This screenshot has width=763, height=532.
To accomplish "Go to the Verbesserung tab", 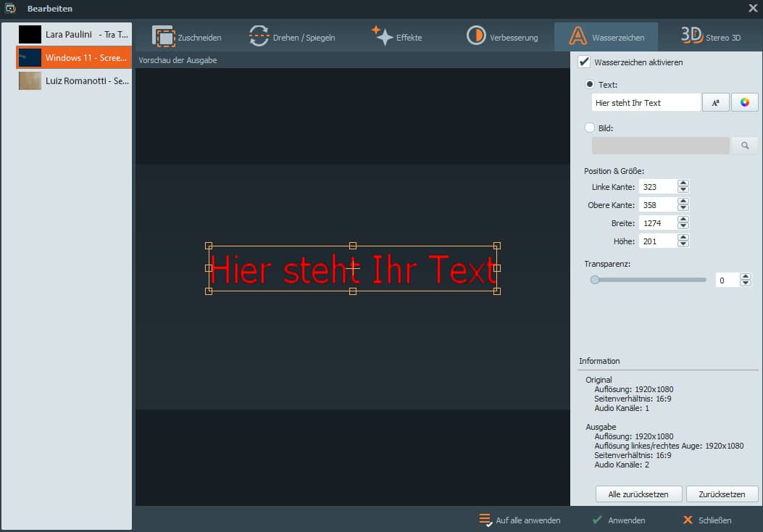I will pos(502,37).
